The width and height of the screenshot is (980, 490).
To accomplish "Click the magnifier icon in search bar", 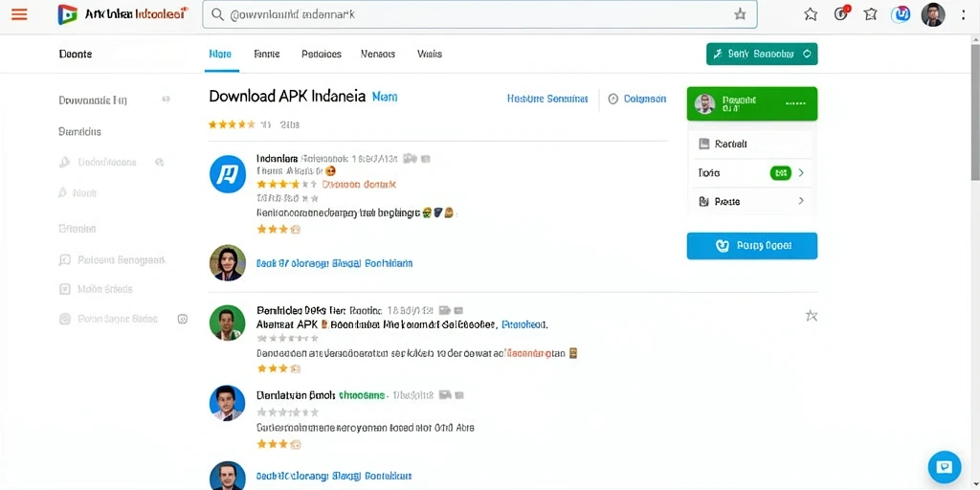I will (217, 13).
